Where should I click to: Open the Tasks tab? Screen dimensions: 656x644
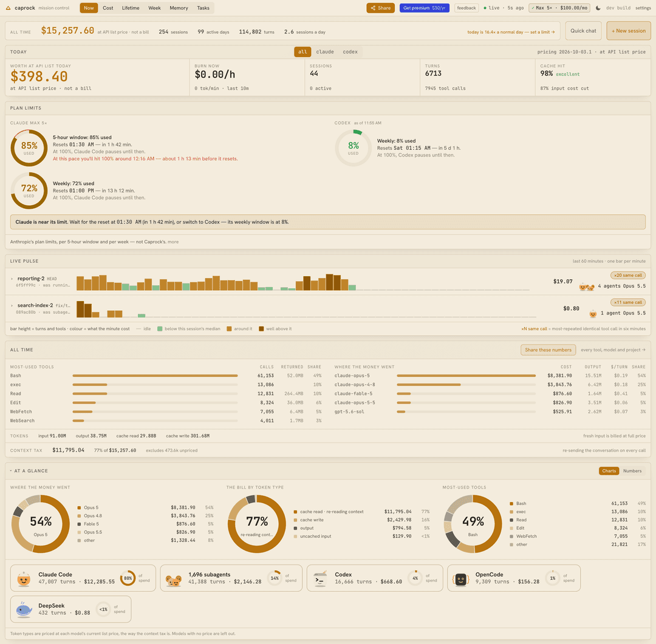203,8
